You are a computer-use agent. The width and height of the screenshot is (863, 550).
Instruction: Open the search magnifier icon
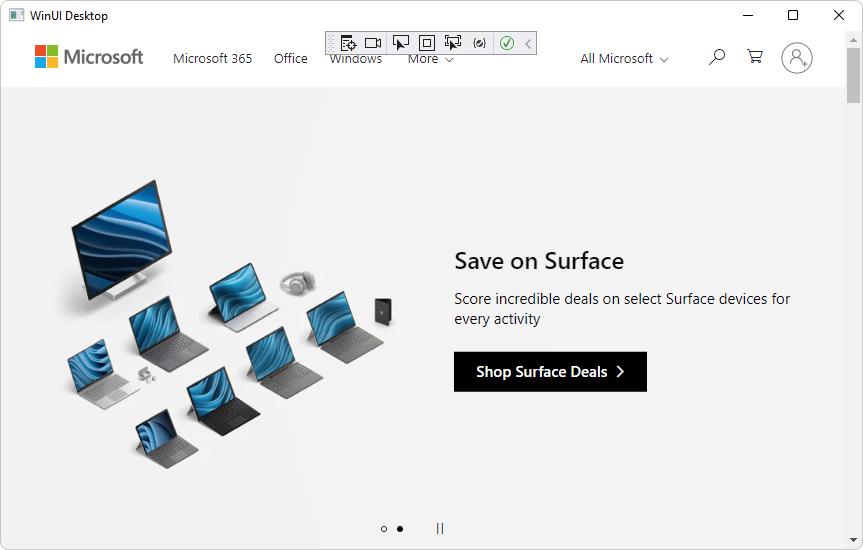717,57
